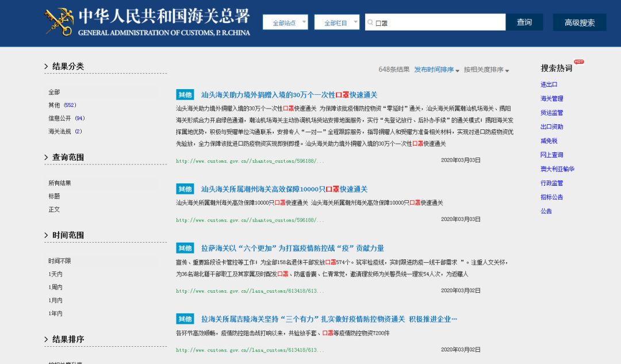The image size is (621, 364).
Task: Open the 全部站点 dropdown
Action: [x=285, y=22]
